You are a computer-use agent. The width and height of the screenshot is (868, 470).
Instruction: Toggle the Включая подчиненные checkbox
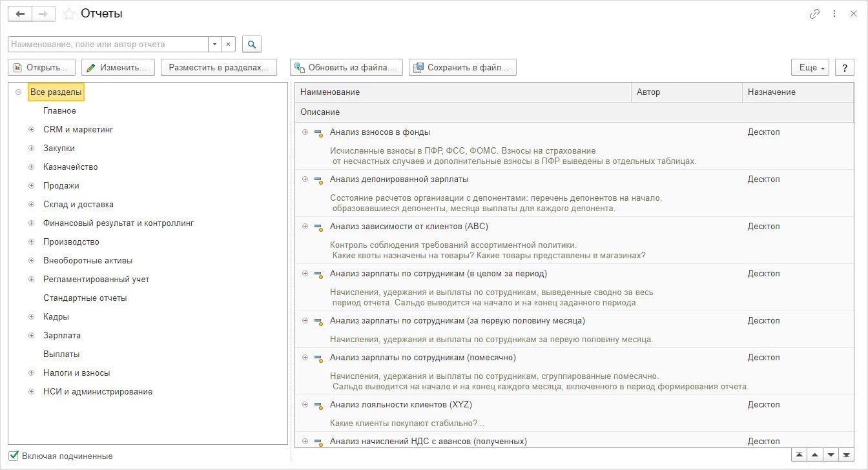[x=14, y=456]
